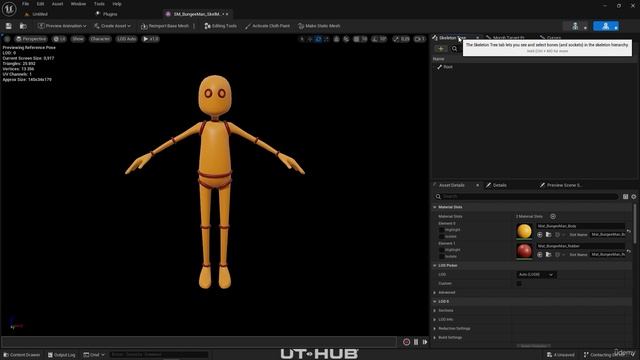
Task: Click the Make Static Mesh button
Action: click(319, 26)
